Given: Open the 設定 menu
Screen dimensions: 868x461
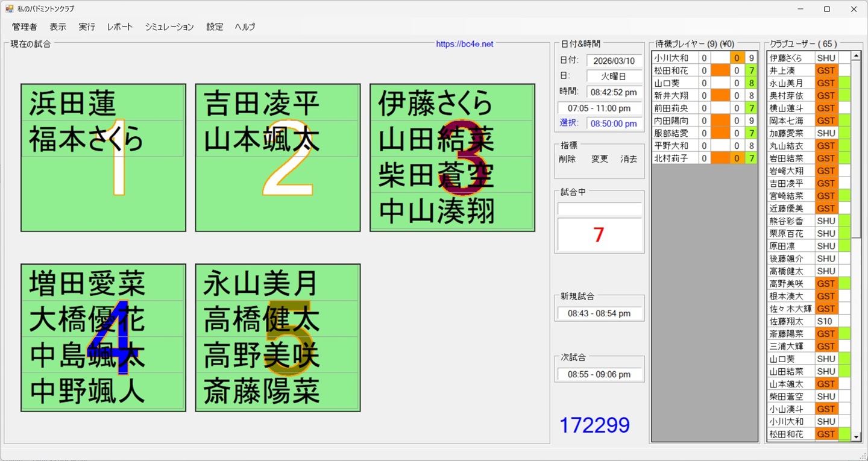Looking at the screenshot, I should click(214, 27).
